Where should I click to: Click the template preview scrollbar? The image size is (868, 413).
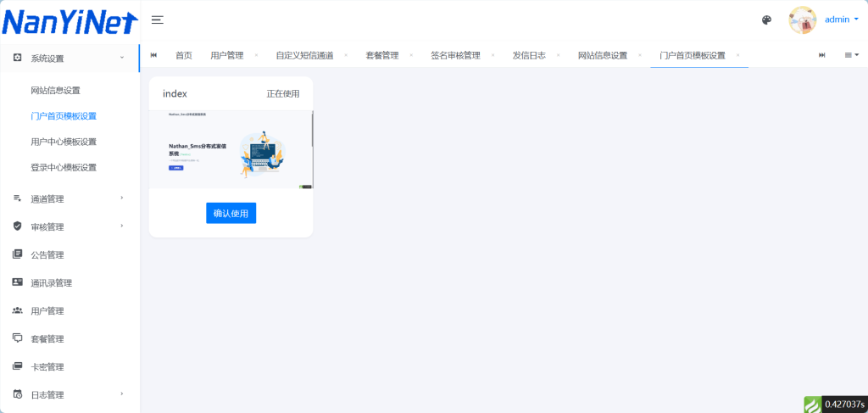(312, 129)
